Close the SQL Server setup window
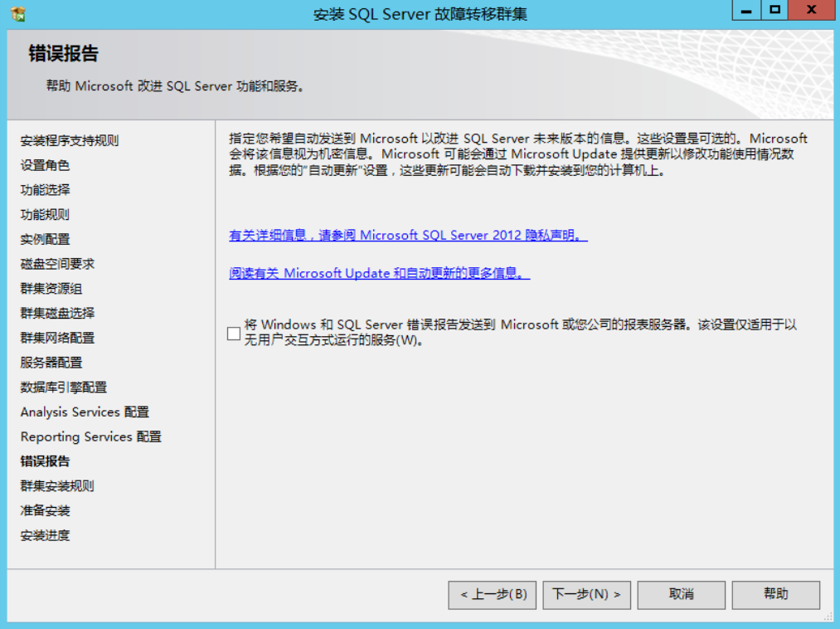Screen dimensions: 840x629 pos(811,10)
